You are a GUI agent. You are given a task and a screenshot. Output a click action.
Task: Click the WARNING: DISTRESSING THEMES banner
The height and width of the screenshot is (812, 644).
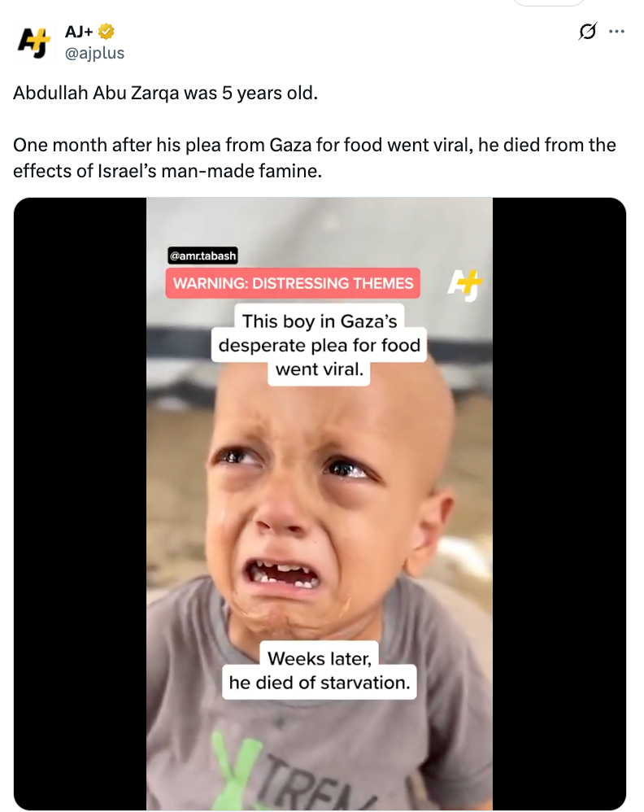293,283
